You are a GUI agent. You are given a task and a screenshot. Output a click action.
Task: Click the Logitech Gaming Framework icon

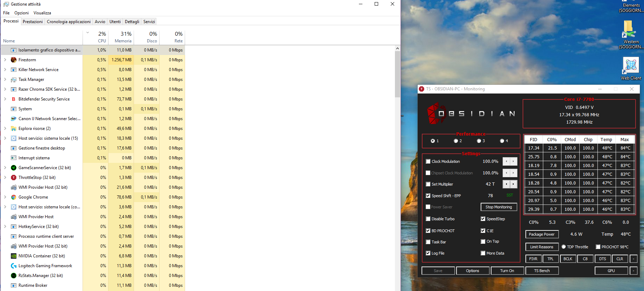pyautogui.click(x=14, y=266)
